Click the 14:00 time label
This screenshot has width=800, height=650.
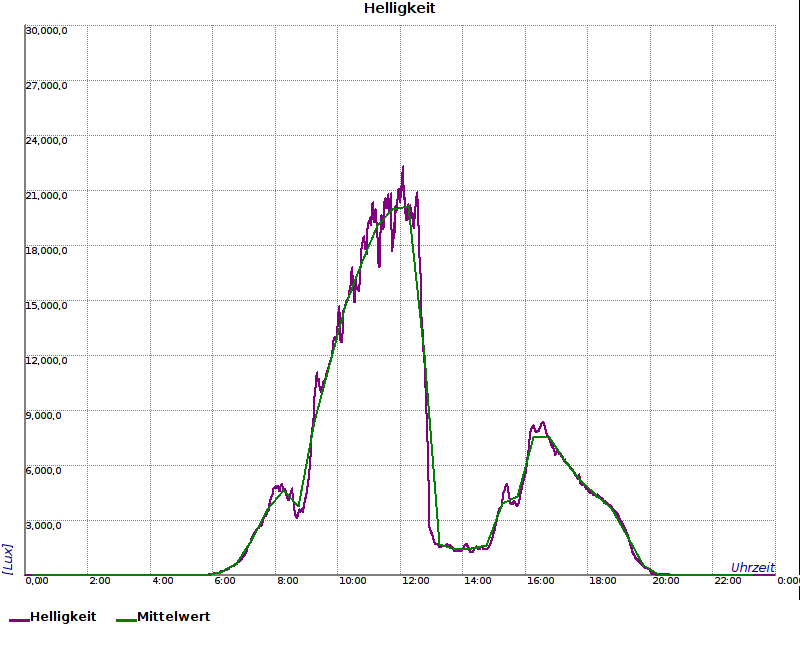(478, 581)
